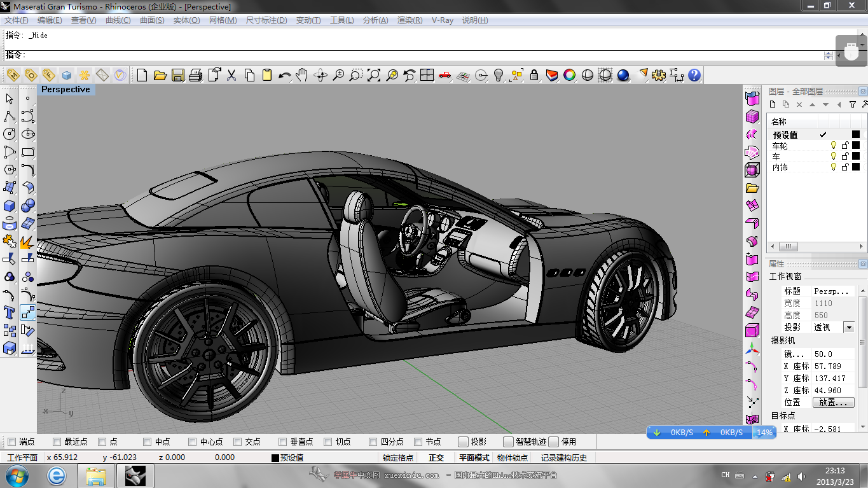Toggle the 平面模式 planar button
Viewport: 868px width, 488px height.
point(474,457)
